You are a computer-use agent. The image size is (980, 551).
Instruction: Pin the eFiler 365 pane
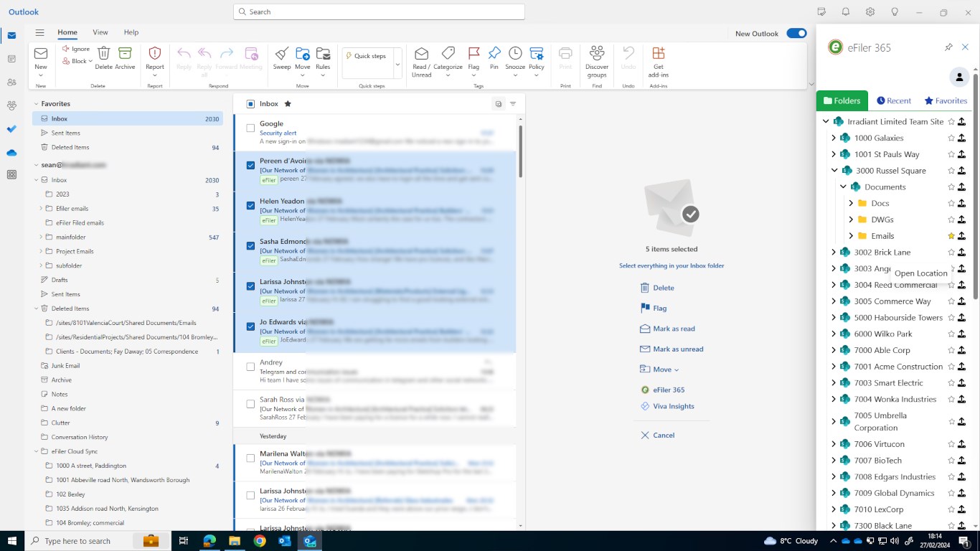tap(948, 47)
